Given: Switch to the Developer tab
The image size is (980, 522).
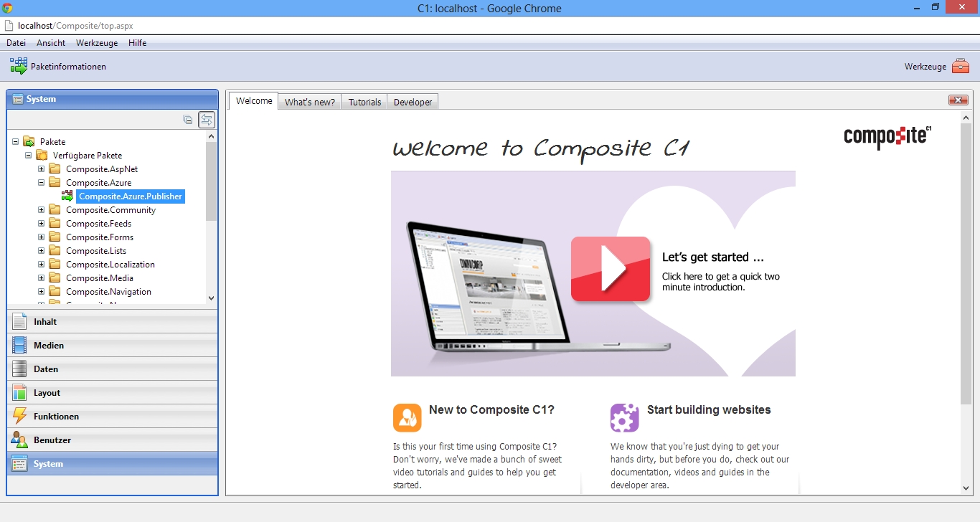Looking at the screenshot, I should click(413, 102).
